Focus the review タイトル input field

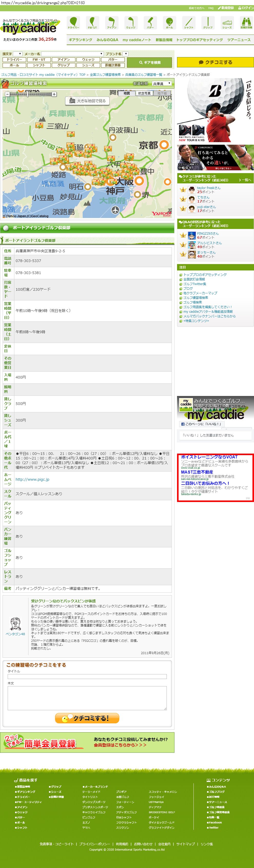point(87,676)
